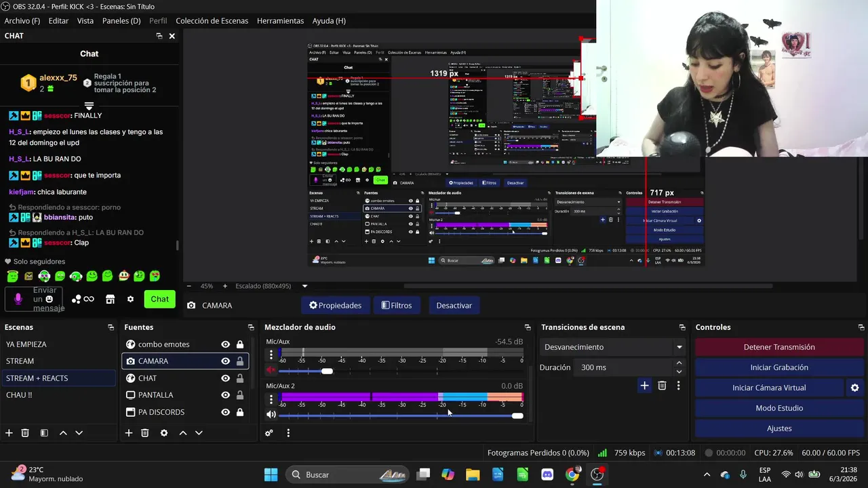Expand the chat leaderboard handle under alexxx_75
This screenshot has width=868, height=488.
[x=89, y=106]
